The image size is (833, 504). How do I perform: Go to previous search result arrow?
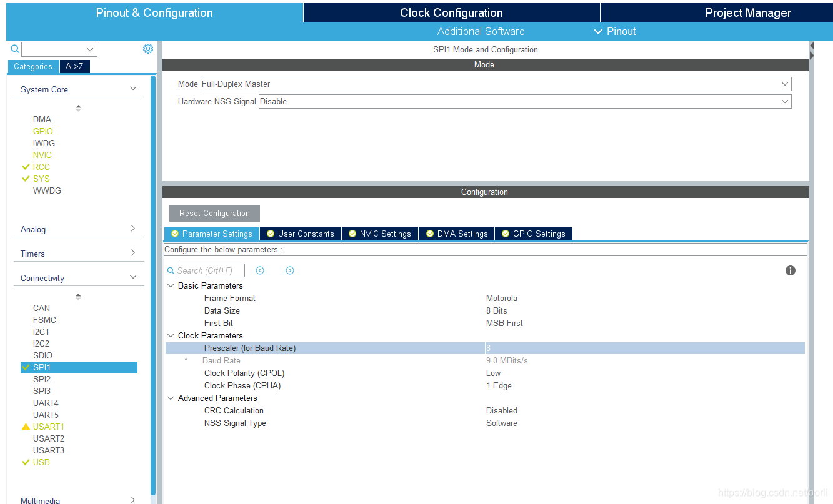coord(260,270)
